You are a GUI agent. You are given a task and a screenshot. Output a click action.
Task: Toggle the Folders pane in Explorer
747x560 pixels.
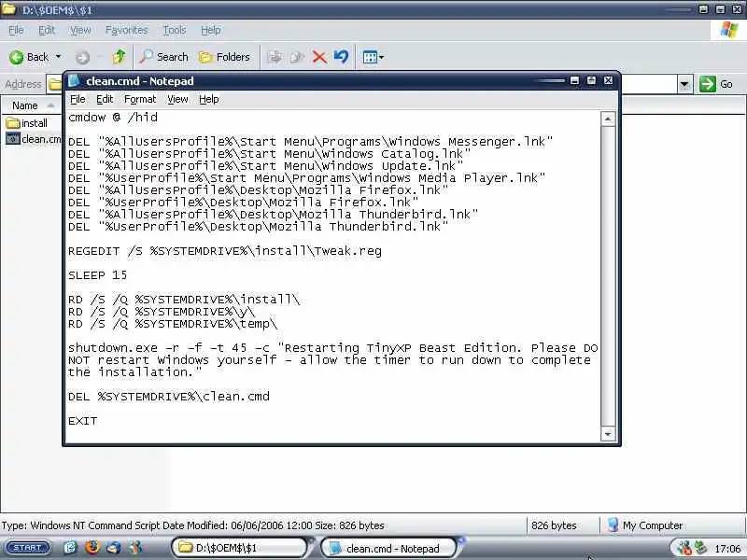click(x=225, y=57)
